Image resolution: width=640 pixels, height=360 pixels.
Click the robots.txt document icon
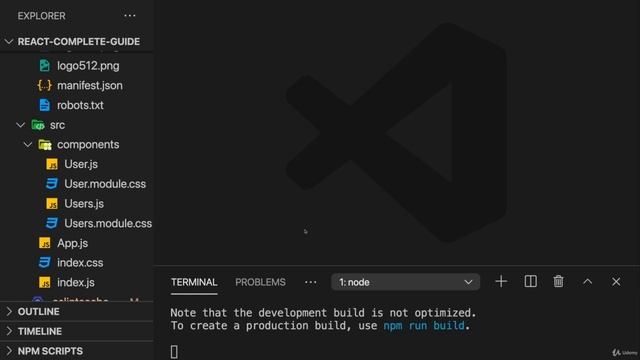pos(44,105)
